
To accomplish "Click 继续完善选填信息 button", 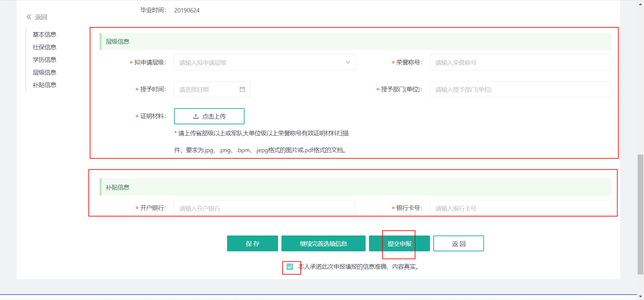I will (323, 244).
